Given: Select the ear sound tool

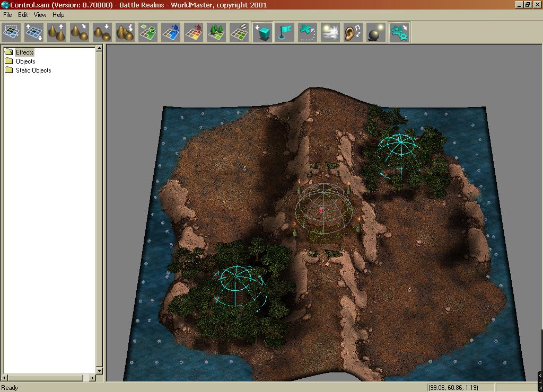Looking at the screenshot, I should (x=354, y=32).
